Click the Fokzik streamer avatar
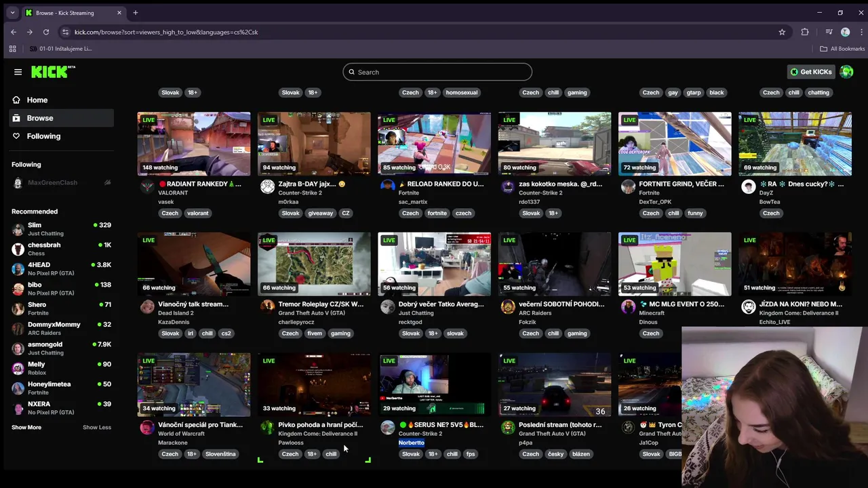 point(508,307)
